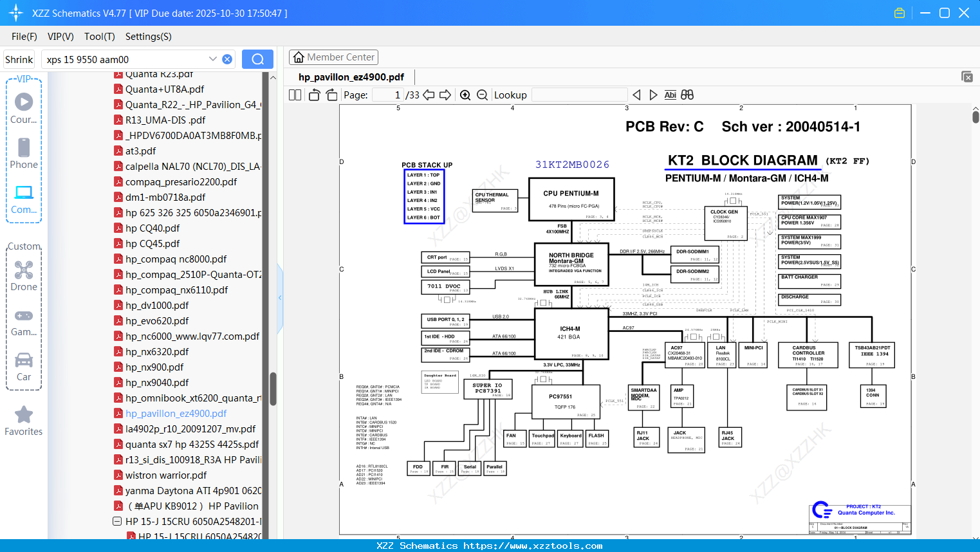Open hp CQ40.pdf

click(153, 228)
